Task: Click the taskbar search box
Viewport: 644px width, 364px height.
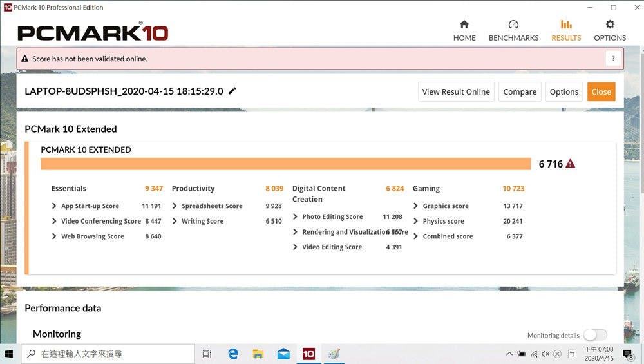Action: (108, 354)
